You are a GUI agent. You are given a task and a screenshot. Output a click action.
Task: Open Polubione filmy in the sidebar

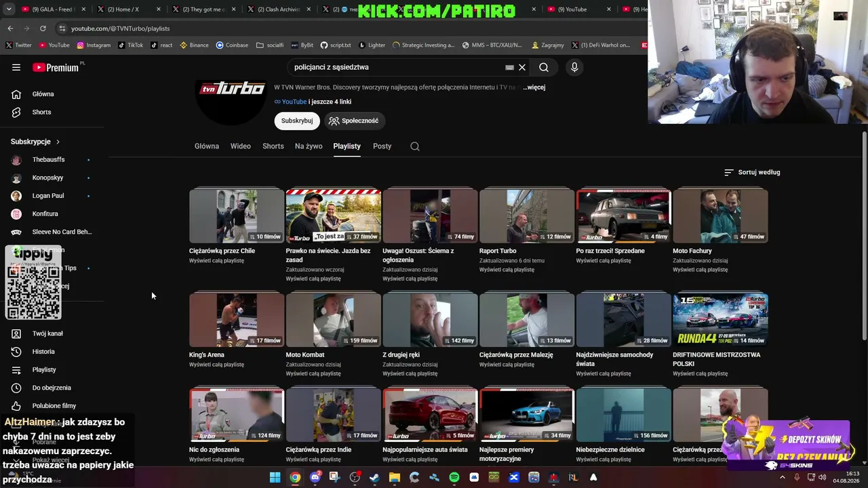click(52, 406)
